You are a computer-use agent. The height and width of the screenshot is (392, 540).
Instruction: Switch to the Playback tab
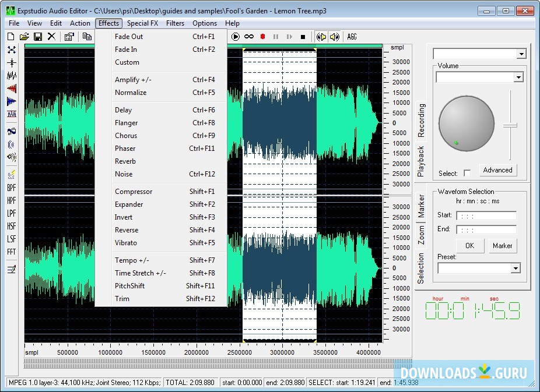pyautogui.click(x=421, y=161)
